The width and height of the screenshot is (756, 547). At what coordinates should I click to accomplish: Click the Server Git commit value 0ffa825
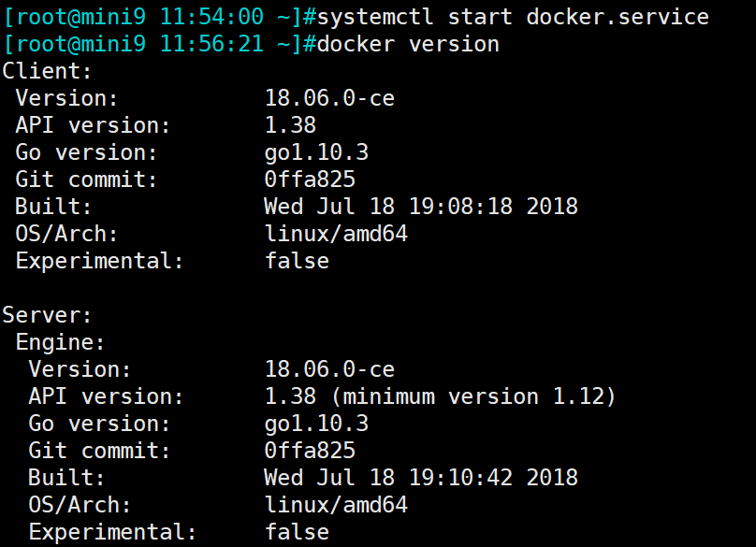pos(310,451)
